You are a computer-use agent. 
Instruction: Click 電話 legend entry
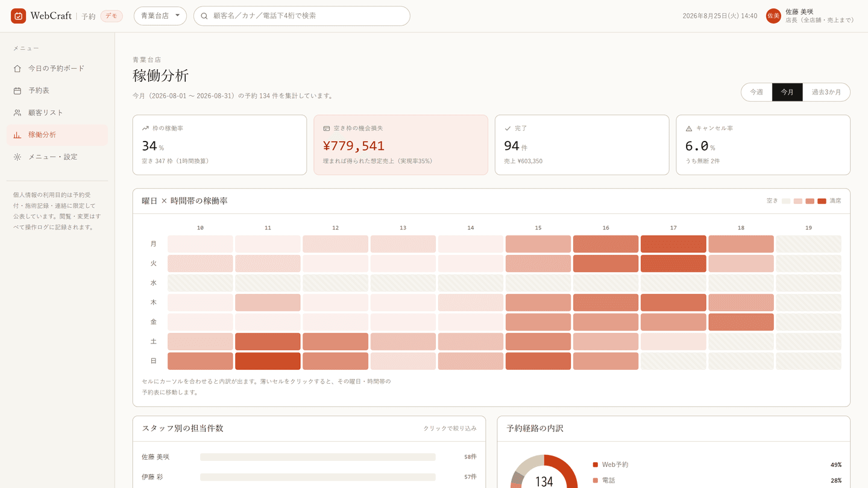tap(717, 480)
